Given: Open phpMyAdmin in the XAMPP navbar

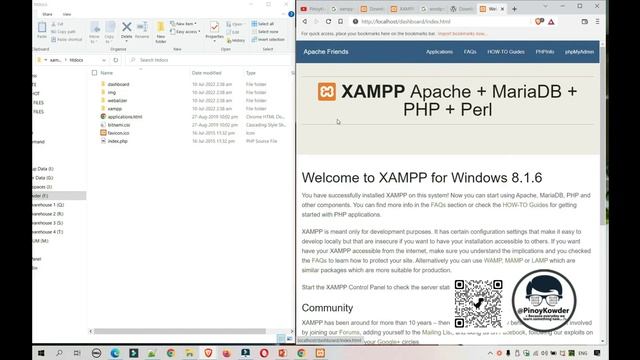Looking at the screenshot, I should (579, 52).
